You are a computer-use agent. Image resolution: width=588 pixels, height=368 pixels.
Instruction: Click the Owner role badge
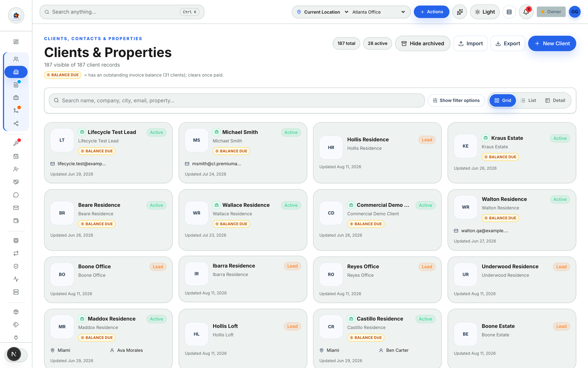551,12
